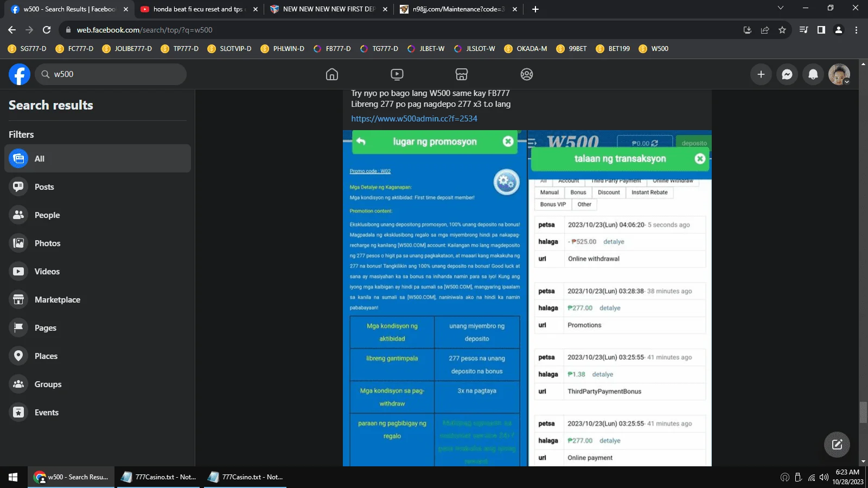Image resolution: width=868 pixels, height=488 pixels.
Task: Open the FB777-D bookmark
Action: click(x=332, y=49)
